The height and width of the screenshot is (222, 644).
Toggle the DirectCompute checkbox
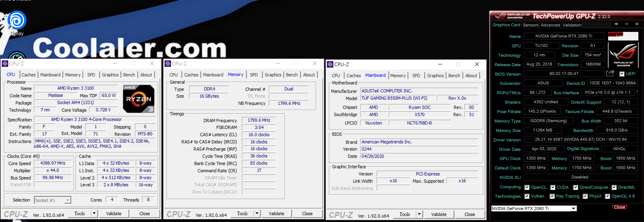(x=575, y=187)
